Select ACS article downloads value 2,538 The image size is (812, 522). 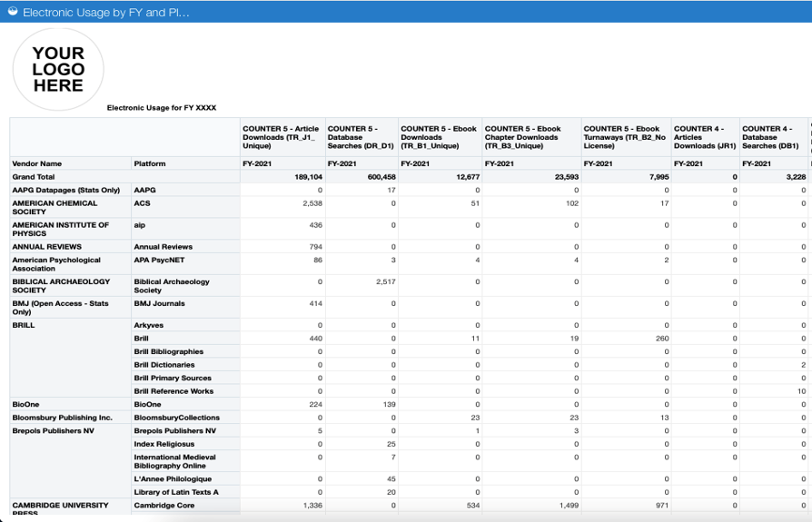[x=312, y=203]
